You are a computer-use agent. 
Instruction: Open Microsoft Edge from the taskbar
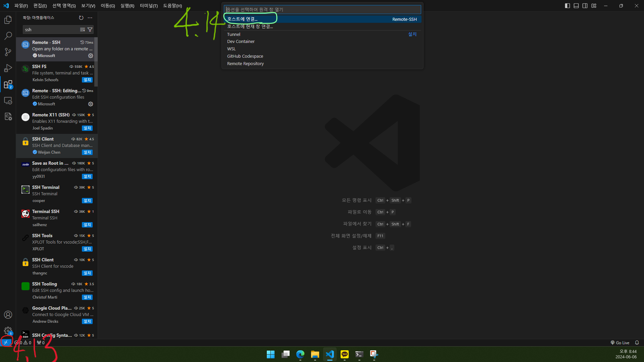pos(300,354)
